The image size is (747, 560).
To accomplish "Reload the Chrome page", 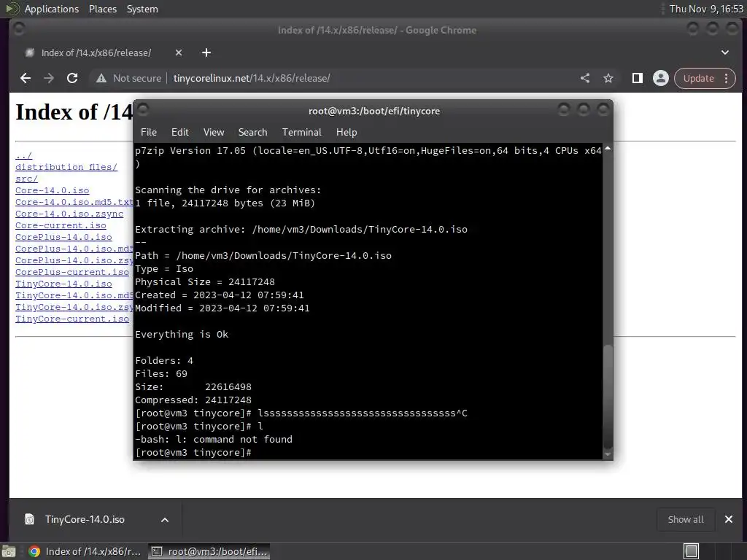I will [x=72, y=78].
